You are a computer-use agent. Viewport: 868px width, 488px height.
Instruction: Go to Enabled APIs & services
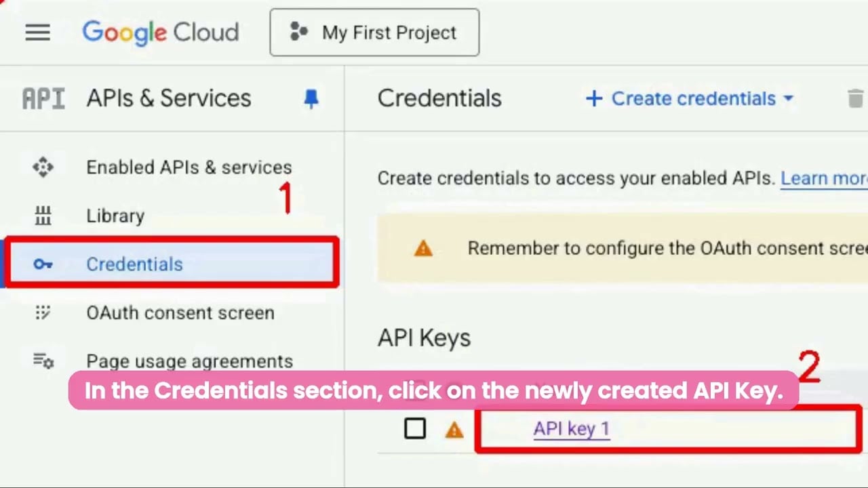click(189, 167)
